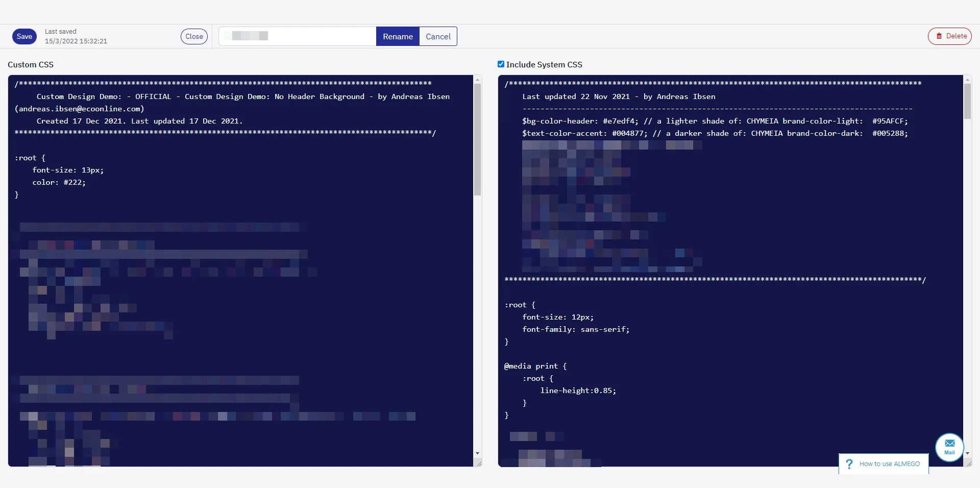Click the trash icon in Delete button

pyautogui.click(x=939, y=36)
